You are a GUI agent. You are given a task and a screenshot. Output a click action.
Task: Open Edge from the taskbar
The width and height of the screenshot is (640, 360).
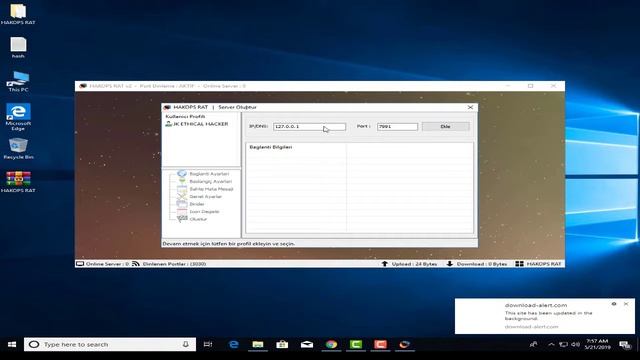(233, 344)
